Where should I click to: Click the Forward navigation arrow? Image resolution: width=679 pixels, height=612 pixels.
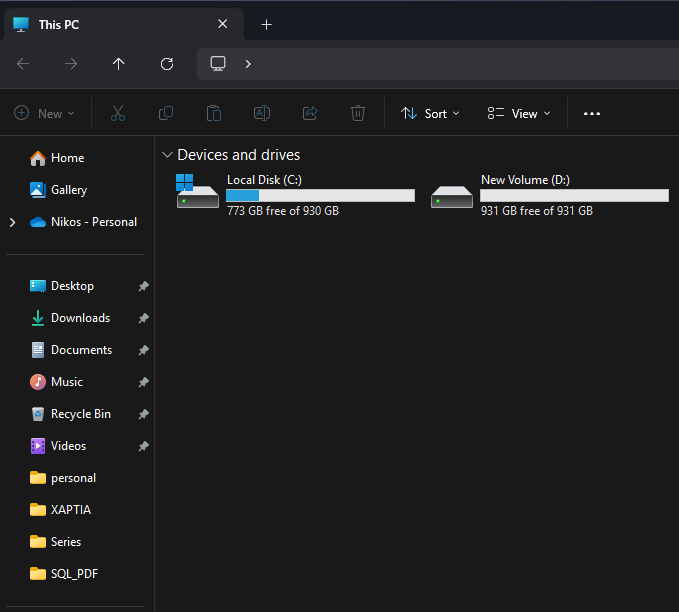pos(71,64)
